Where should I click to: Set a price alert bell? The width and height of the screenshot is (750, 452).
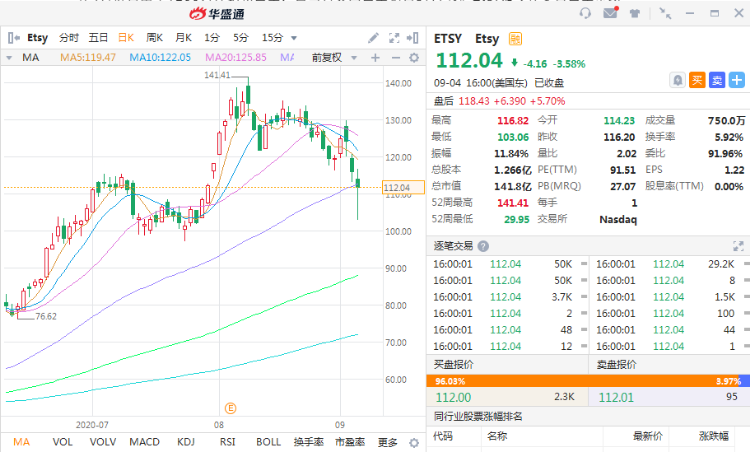point(677,80)
